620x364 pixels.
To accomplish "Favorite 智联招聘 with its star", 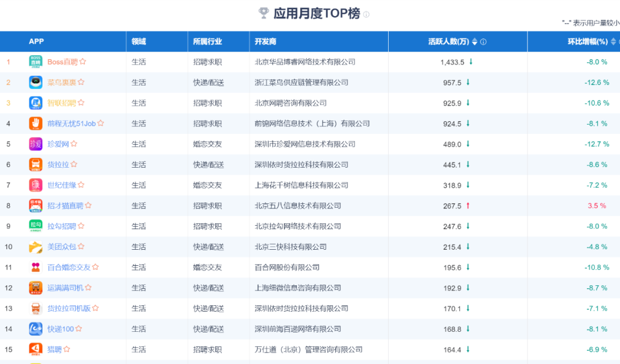I will pyautogui.click(x=81, y=102).
